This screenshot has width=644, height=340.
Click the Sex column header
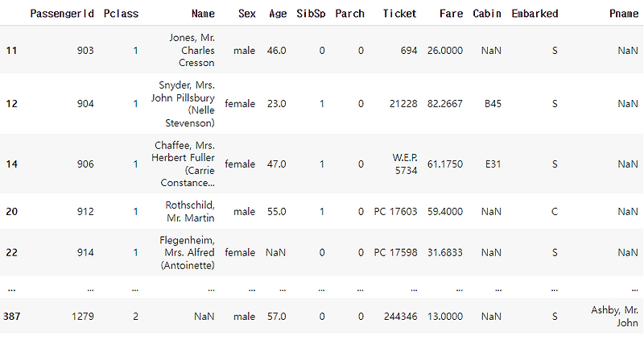point(247,14)
